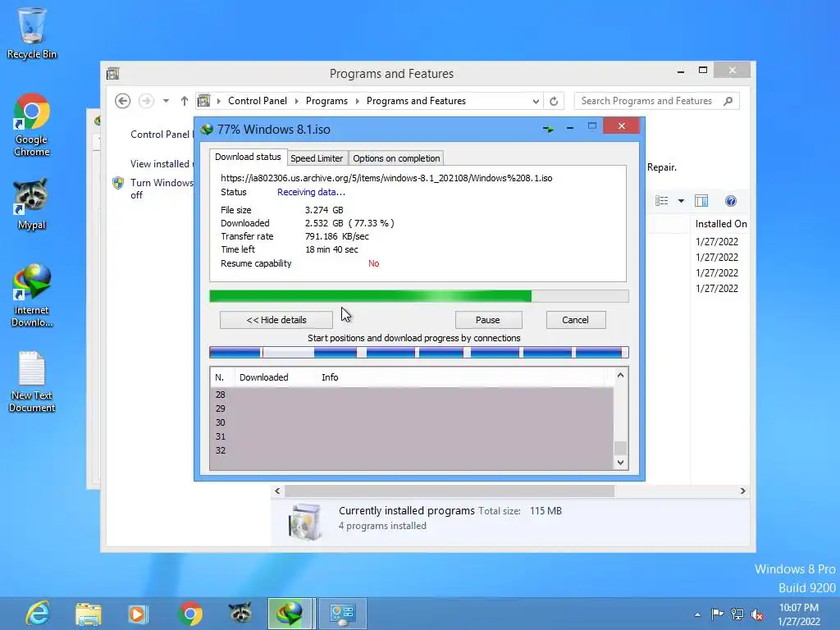This screenshot has height=630, width=840.
Task: Go back in Programs and Features window
Action: [x=123, y=101]
